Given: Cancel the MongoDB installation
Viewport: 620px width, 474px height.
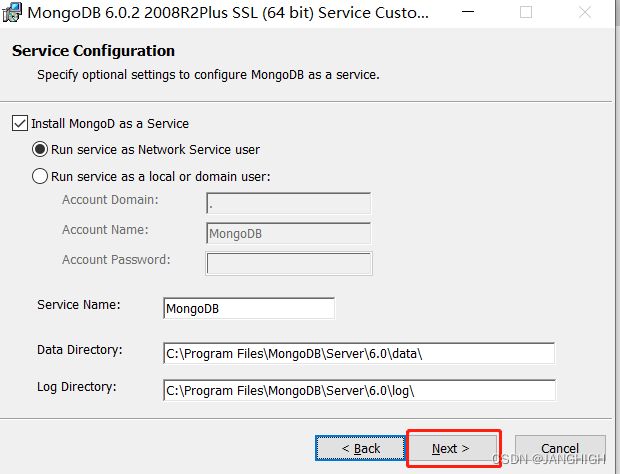Looking at the screenshot, I should [560, 448].
